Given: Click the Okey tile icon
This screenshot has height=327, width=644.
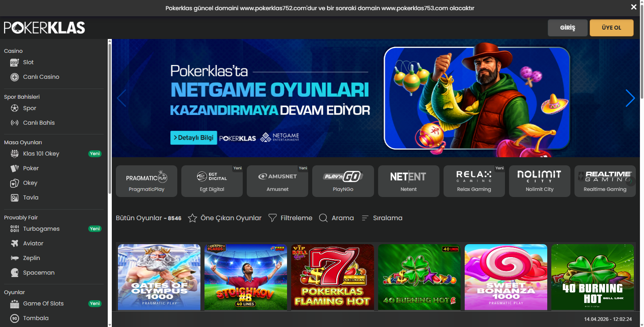Looking at the screenshot, I should point(15,183).
